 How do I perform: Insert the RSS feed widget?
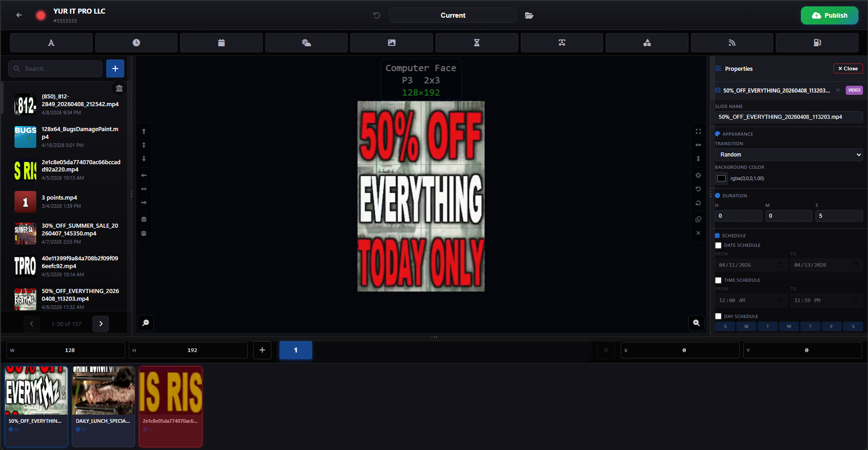coord(731,43)
